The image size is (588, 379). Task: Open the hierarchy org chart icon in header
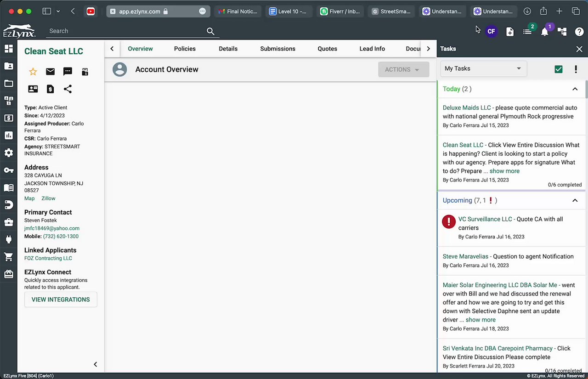coord(562,31)
